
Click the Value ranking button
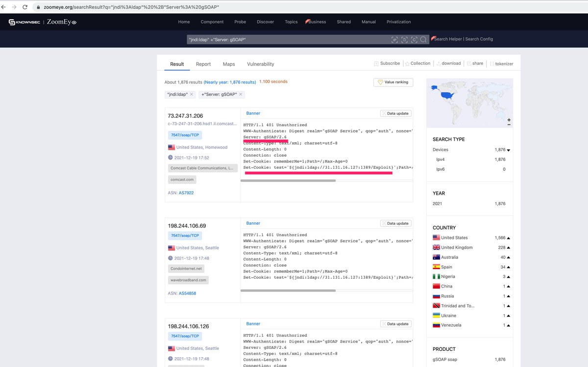(x=393, y=82)
